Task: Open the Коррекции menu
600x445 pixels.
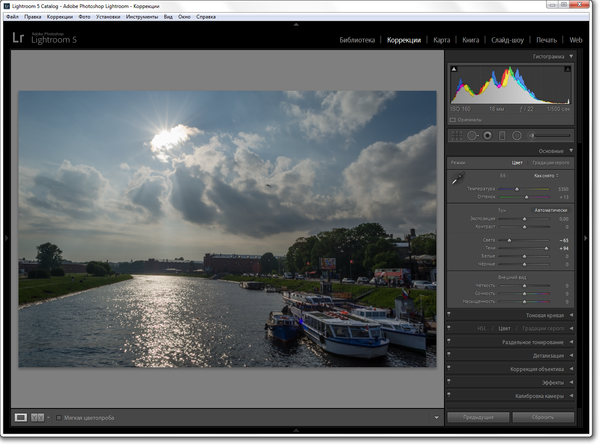Action: [60, 17]
